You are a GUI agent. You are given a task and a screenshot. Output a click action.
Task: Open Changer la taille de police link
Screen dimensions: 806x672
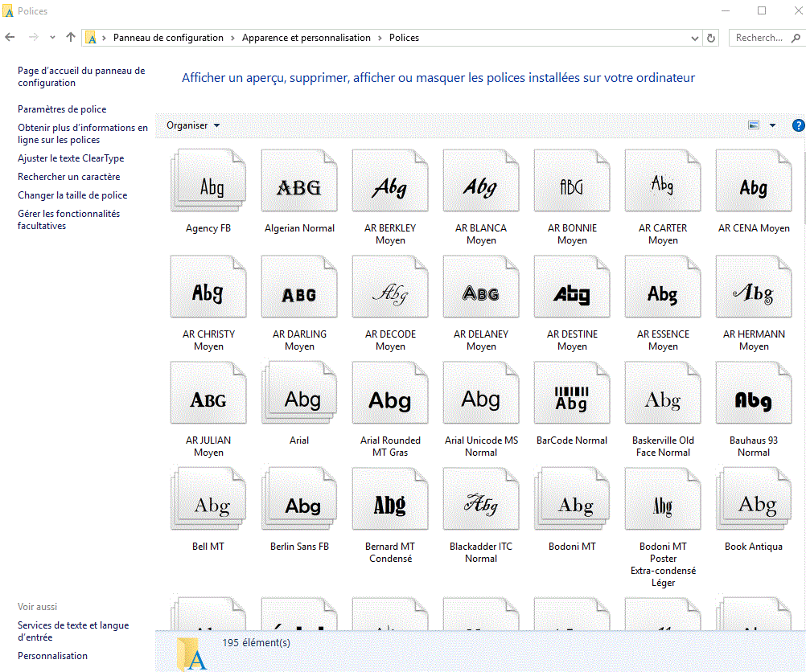point(72,195)
